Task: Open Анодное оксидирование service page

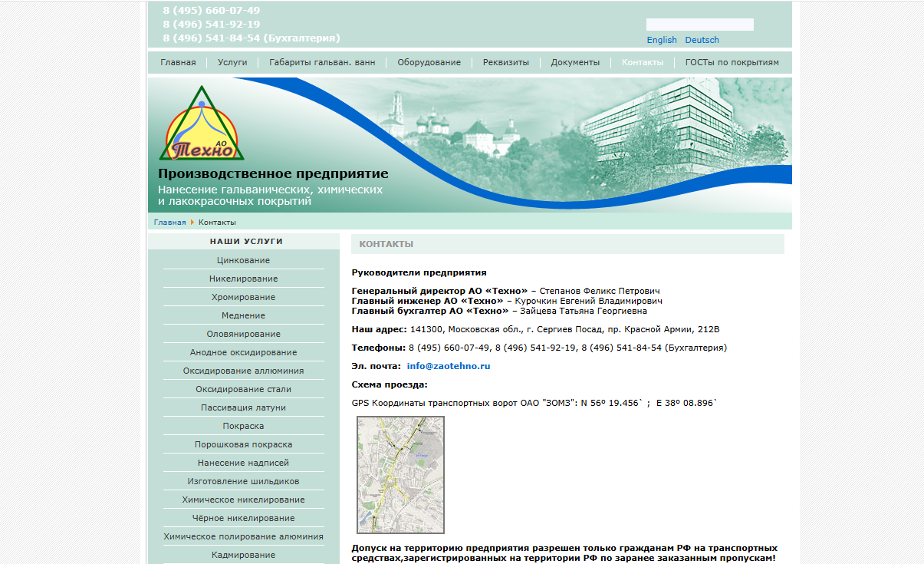Action: pyautogui.click(x=243, y=353)
